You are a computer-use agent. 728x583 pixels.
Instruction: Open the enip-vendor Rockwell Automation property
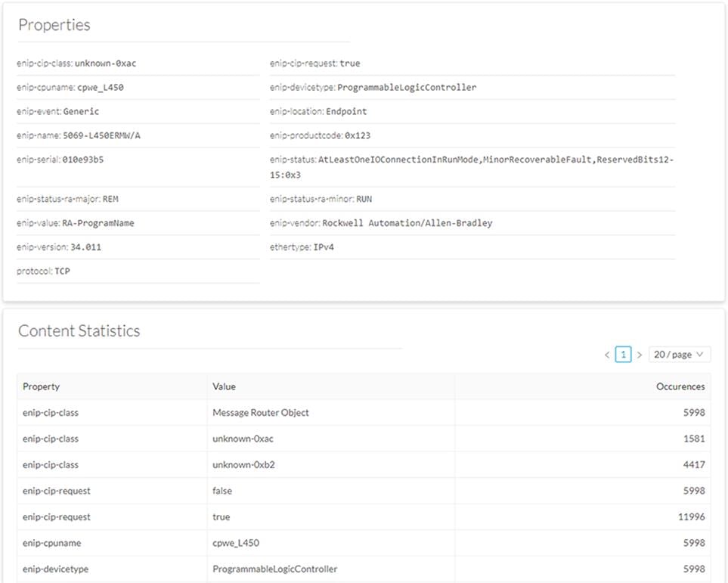tap(382, 223)
